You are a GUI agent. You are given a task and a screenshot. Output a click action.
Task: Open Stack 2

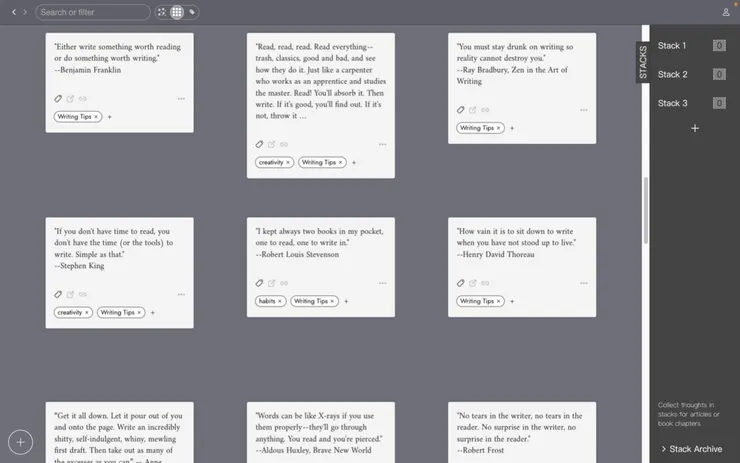coord(673,75)
